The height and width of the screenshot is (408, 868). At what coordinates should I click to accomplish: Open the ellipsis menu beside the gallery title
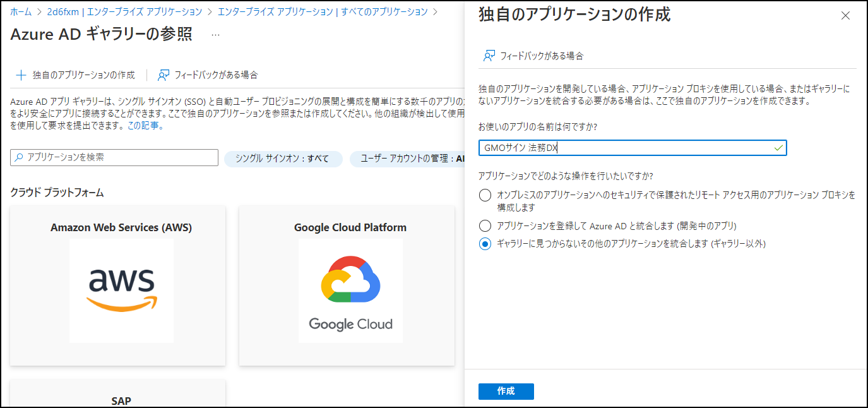point(215,35)
